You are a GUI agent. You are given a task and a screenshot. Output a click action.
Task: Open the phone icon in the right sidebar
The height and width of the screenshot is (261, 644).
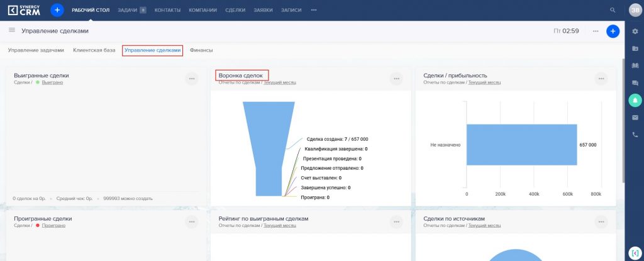[x=635, y=135]
